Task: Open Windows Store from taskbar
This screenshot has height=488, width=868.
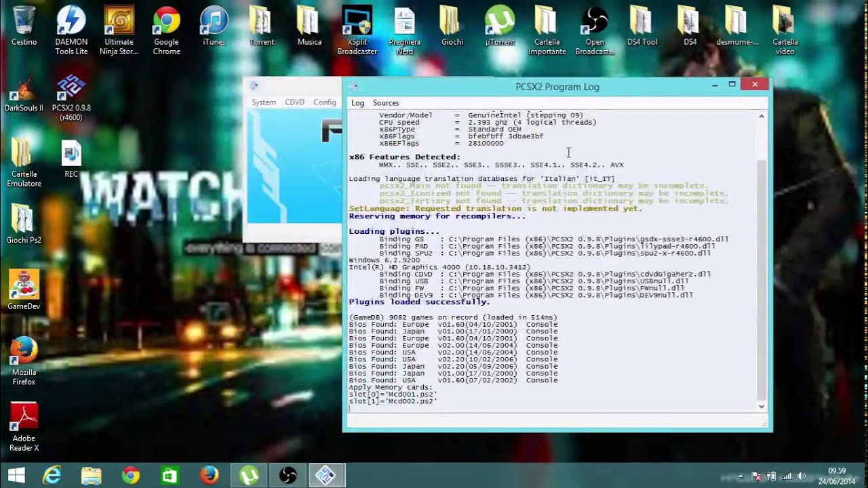Action: click(x=170, y=475)
